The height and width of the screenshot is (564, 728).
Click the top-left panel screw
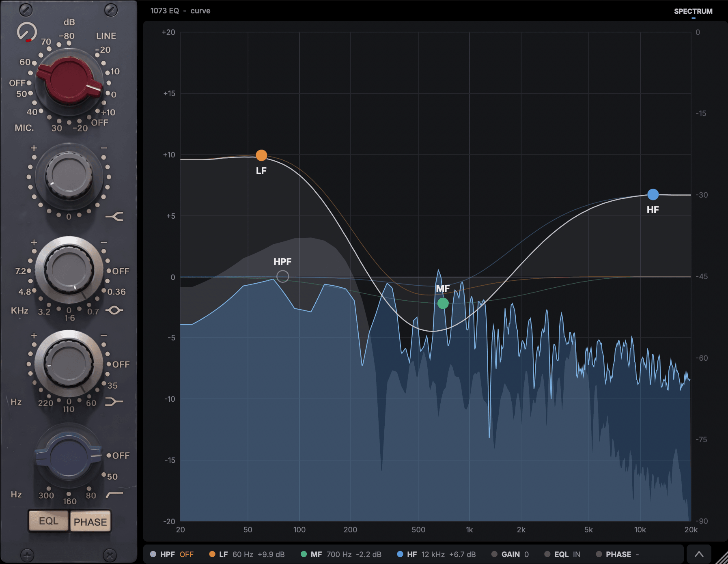tap(26, 9)
